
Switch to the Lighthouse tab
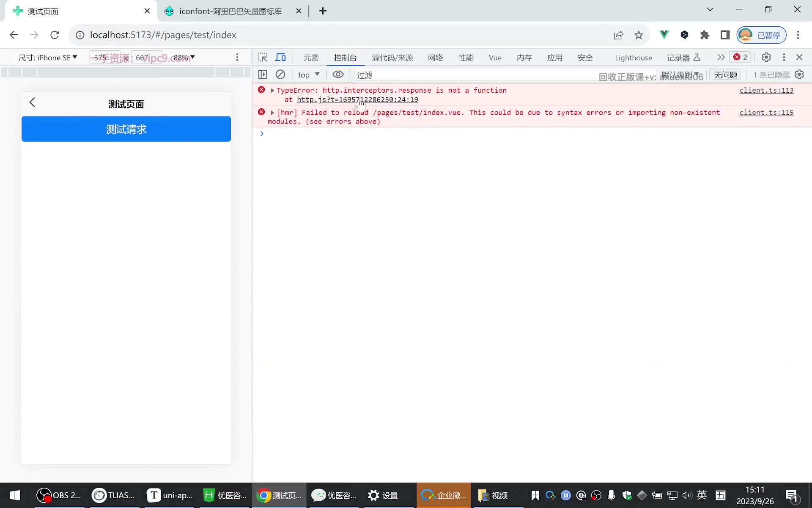[633, 58]
